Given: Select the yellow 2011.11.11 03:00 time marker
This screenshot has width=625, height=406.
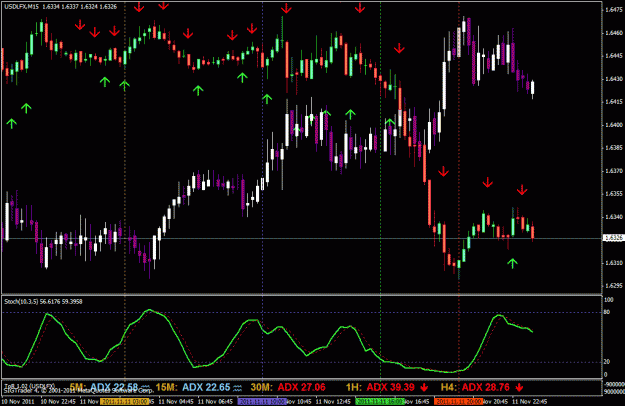Looking at the screenshot, I should (125, 401).
